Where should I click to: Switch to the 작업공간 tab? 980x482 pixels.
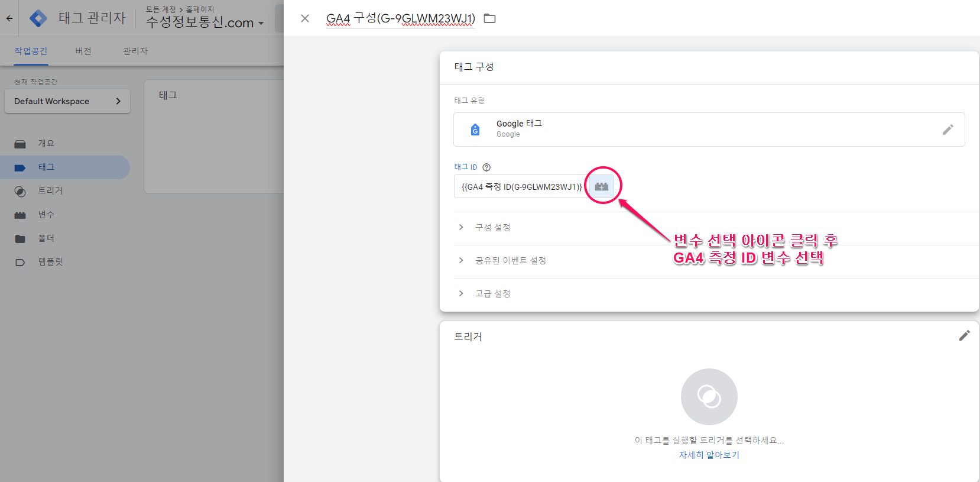[x=31, y=51]
